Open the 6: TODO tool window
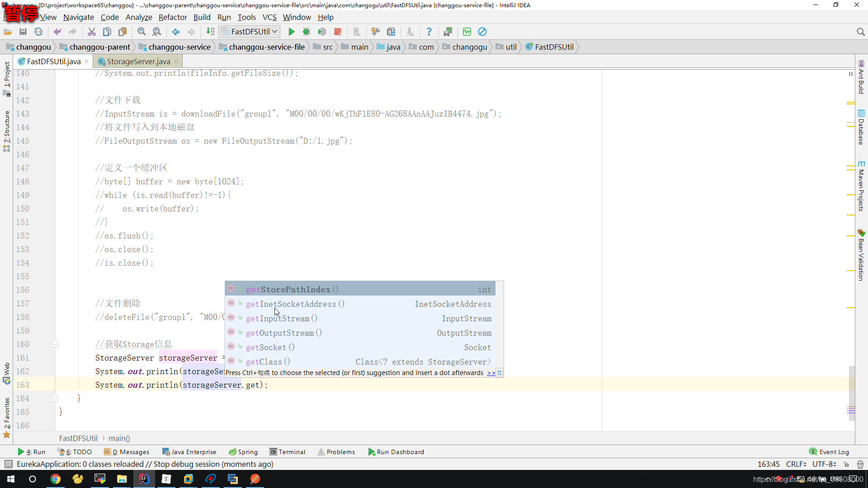868x488 pixels. (75, 452)
